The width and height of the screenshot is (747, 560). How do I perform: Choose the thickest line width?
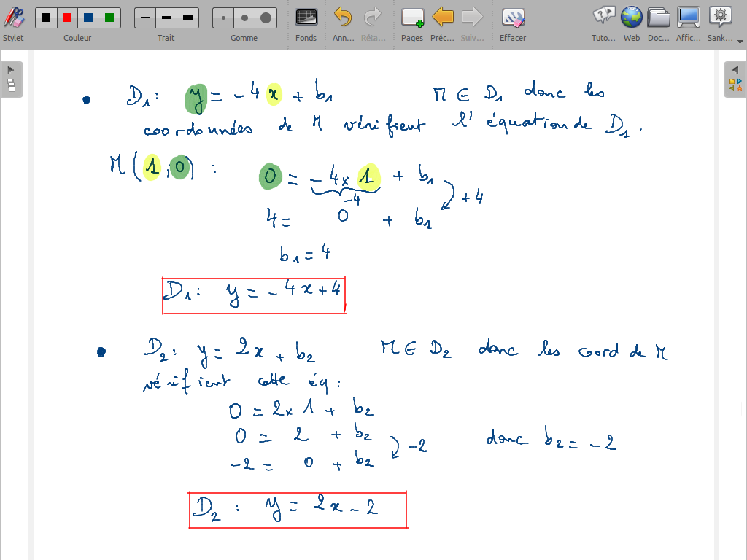188,17
